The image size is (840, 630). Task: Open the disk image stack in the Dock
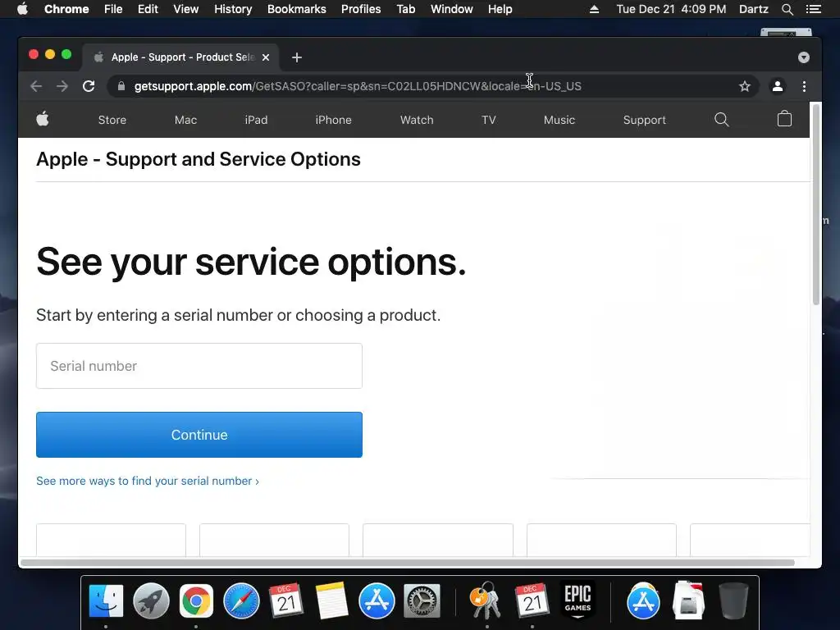tap(688, 600)
